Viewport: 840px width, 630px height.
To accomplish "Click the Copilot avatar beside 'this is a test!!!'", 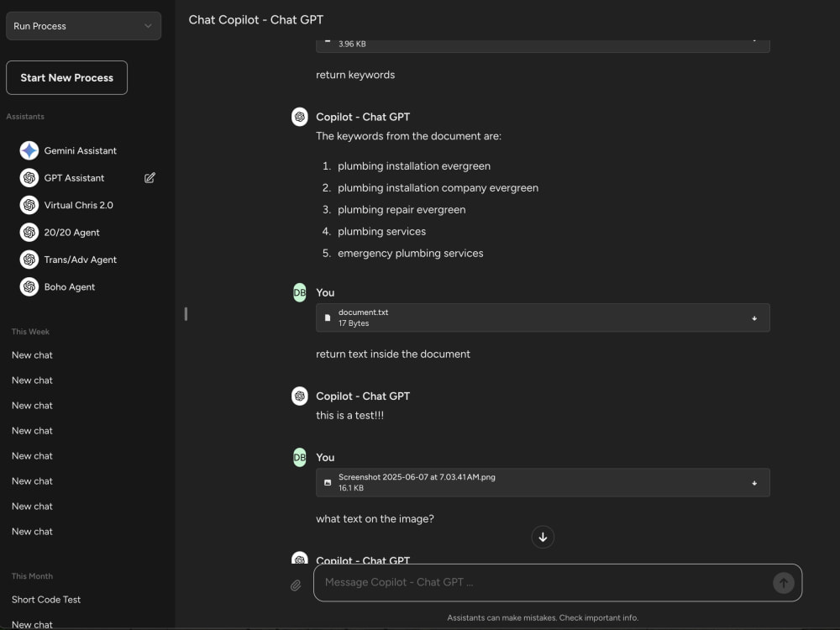I will pyautogui.click(x=300, y=396).
